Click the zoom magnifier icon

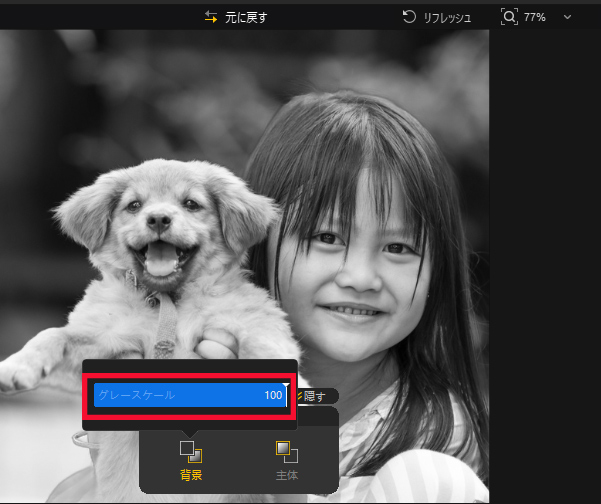pos(509,17)
